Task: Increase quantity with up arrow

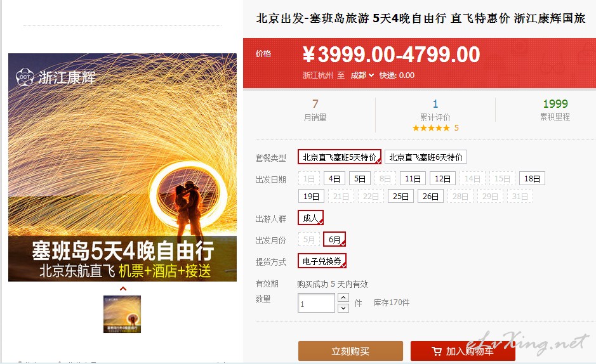Action: [343, 297]
